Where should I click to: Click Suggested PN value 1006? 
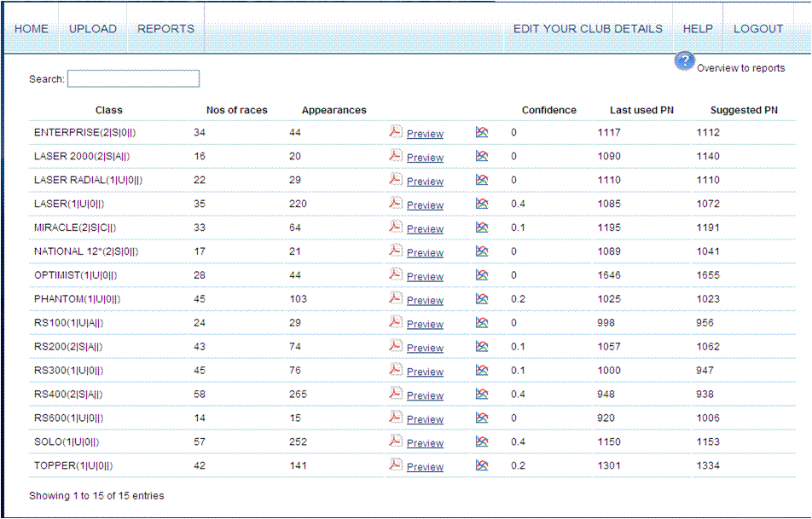tap(708, 418)
